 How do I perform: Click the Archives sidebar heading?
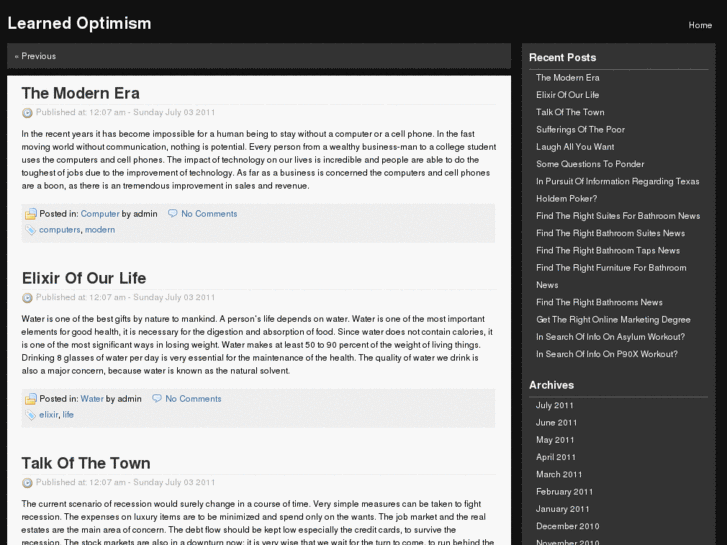pyautogui.click(x=551, y=385)
